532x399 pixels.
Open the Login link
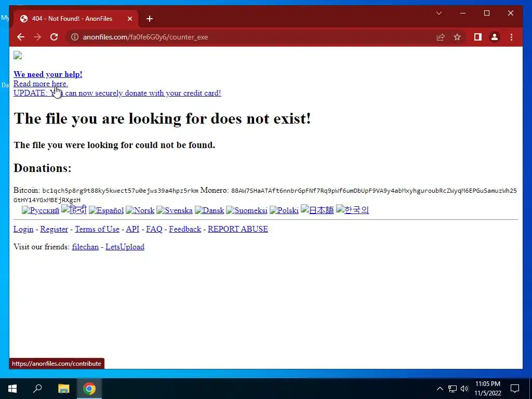[23, 229]
